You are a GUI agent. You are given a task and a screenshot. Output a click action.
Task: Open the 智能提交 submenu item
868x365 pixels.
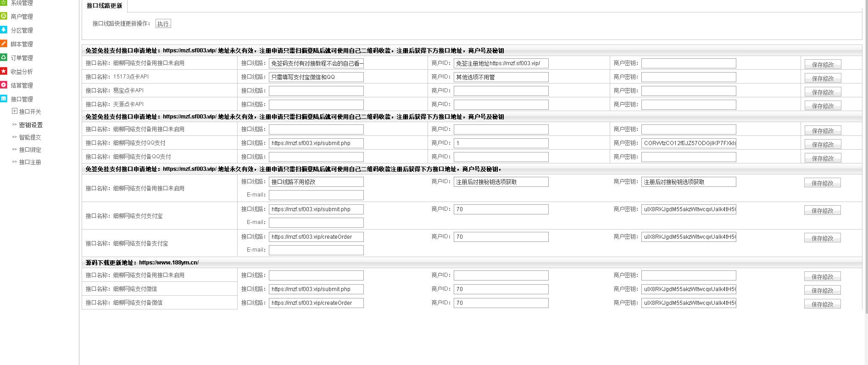pyautogui.click(x=30, y=137)
